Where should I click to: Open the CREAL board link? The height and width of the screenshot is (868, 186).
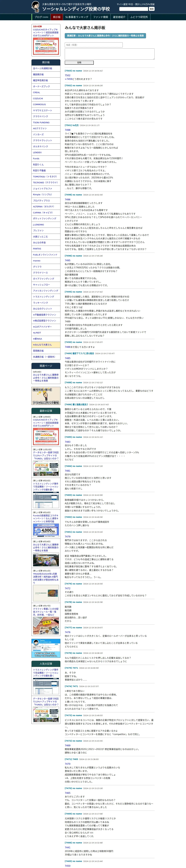click(x=46, y=92)
